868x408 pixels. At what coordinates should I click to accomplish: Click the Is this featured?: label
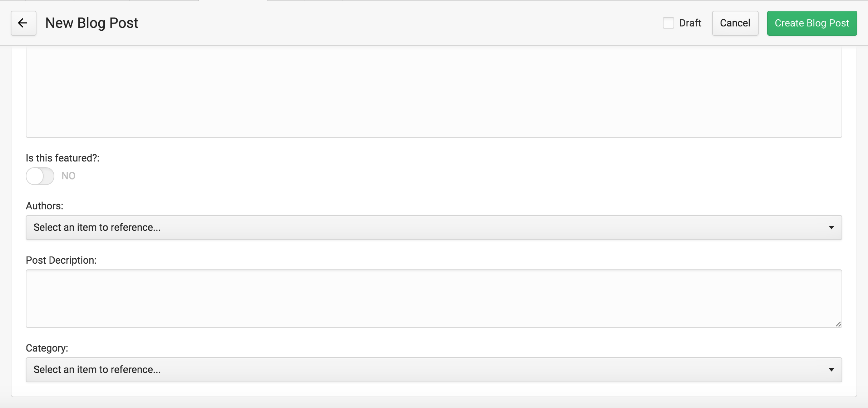(63, 158)
